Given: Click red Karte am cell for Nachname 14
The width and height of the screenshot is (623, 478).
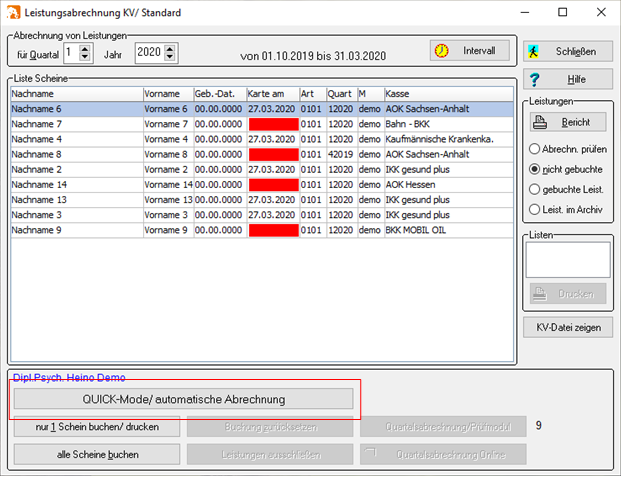Looking at the screenshot, I should tap(274, 185).
